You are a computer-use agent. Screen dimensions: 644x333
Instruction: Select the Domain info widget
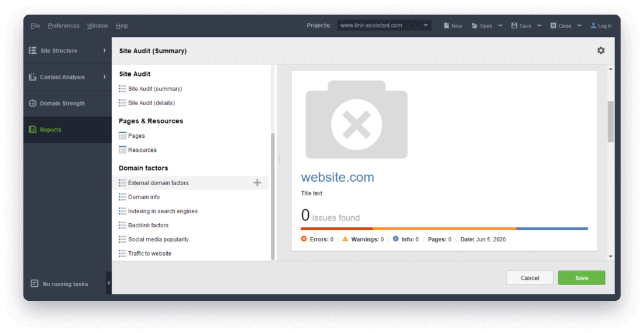tap(190, 197)
